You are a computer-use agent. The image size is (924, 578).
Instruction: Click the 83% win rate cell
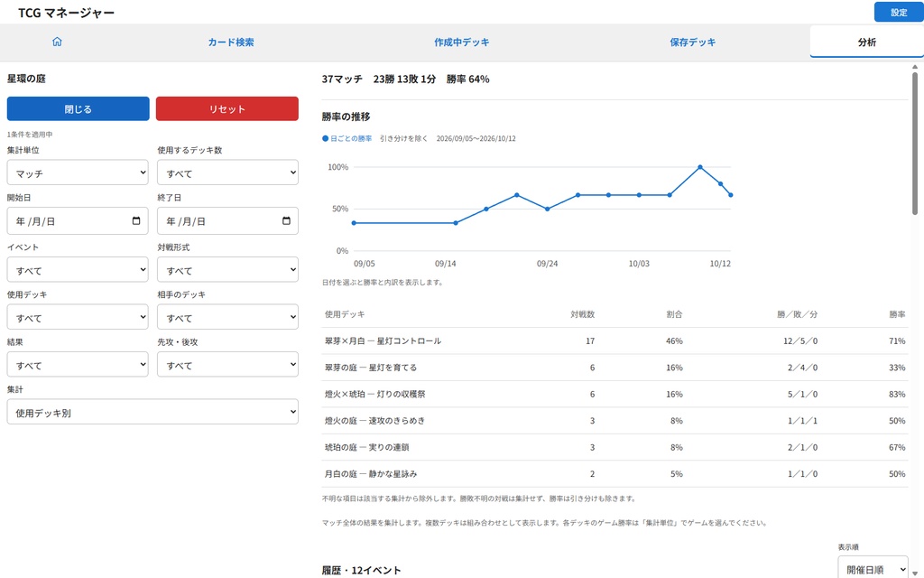tap(897, 394)
